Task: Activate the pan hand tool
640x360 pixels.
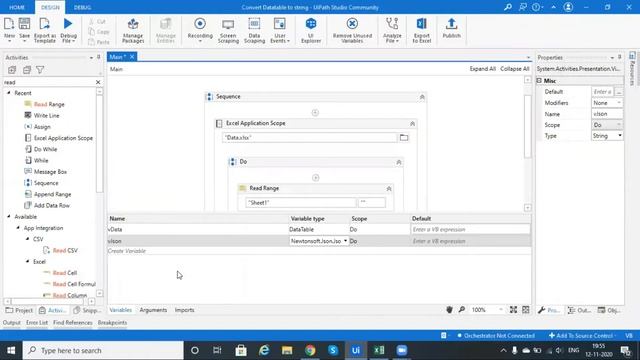Action: 449,310
